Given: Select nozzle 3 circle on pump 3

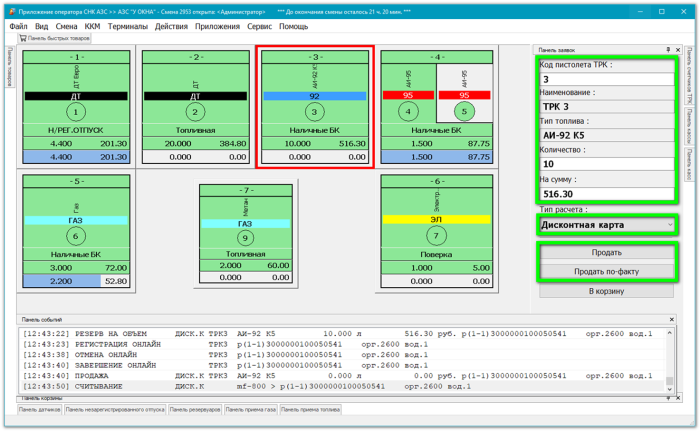Looking at the screenshot, I should click(314, 112).
